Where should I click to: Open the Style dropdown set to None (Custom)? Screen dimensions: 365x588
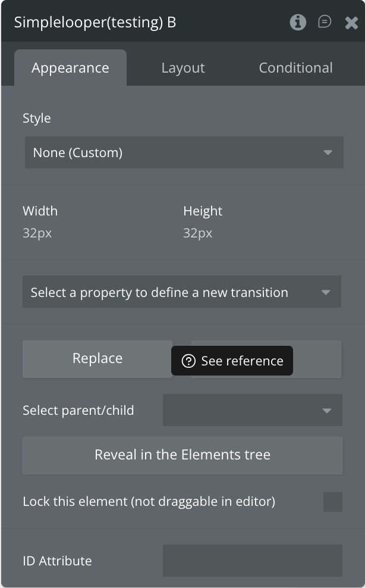click(184, 152)
